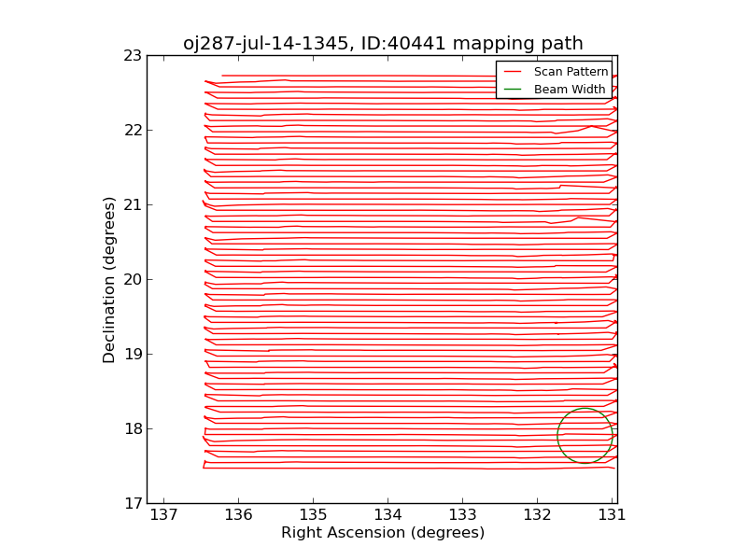Click the y-axis tick label 21
The width and height of the screenshot is (747, 560).
click(x=133, y=204)
